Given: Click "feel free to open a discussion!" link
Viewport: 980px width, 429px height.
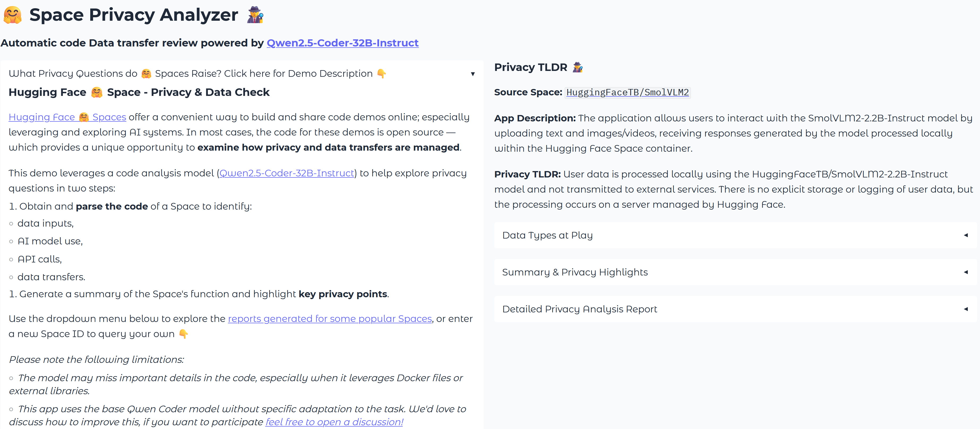Looking at the screenshot, I should click(x=334, y=422).
